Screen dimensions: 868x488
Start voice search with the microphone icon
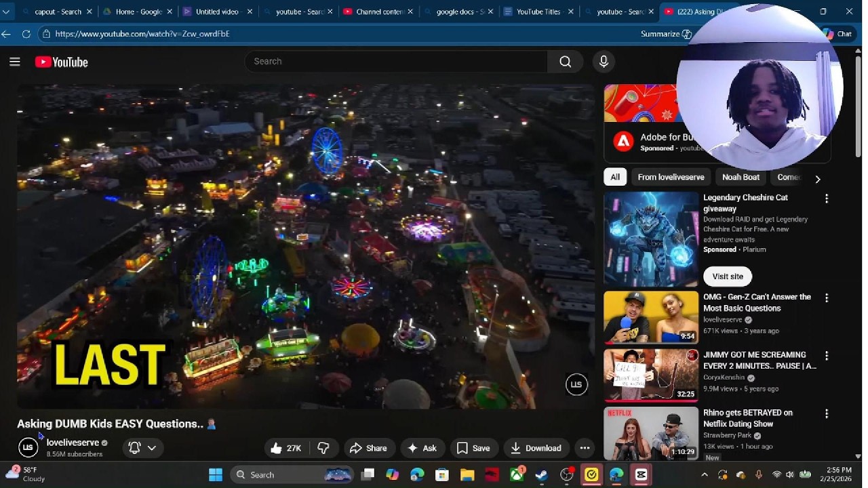pyautogui.click(x=604, y=62)
